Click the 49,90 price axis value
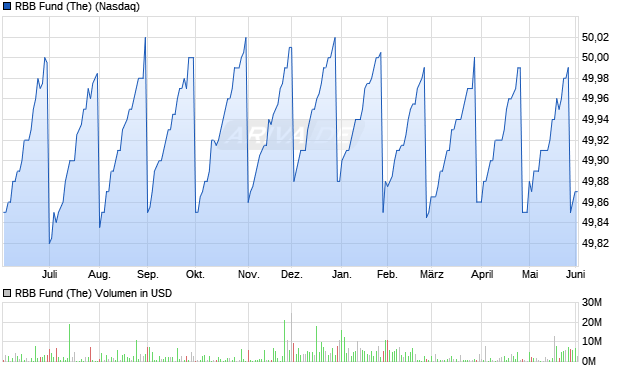This screenshot has height=371, width=620. point(595,160)
